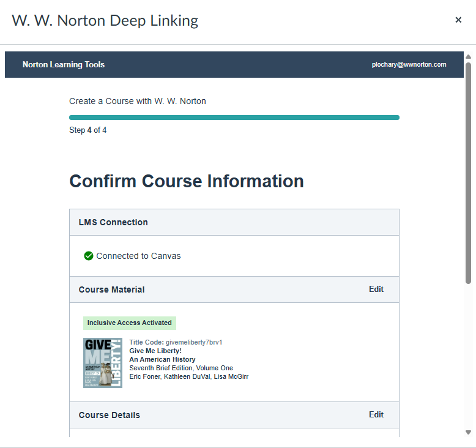Click the W. W. Norton Deep Linking dialog title
Image resolution: width=476 pixels, height=448 pixels.
(x=105, y=21)
